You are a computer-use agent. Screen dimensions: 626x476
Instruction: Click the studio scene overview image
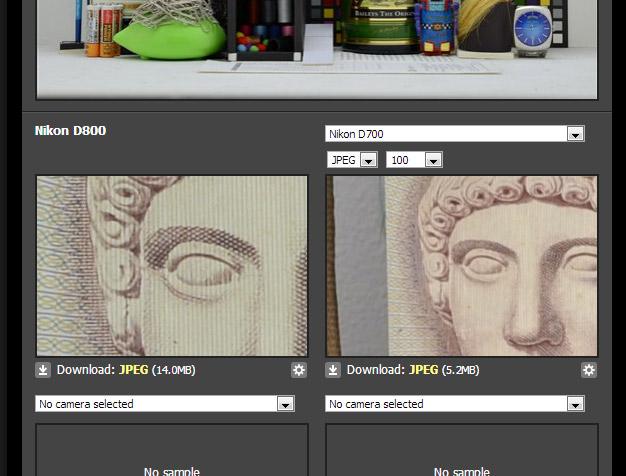pyautogui.click(x=317, y=49)
